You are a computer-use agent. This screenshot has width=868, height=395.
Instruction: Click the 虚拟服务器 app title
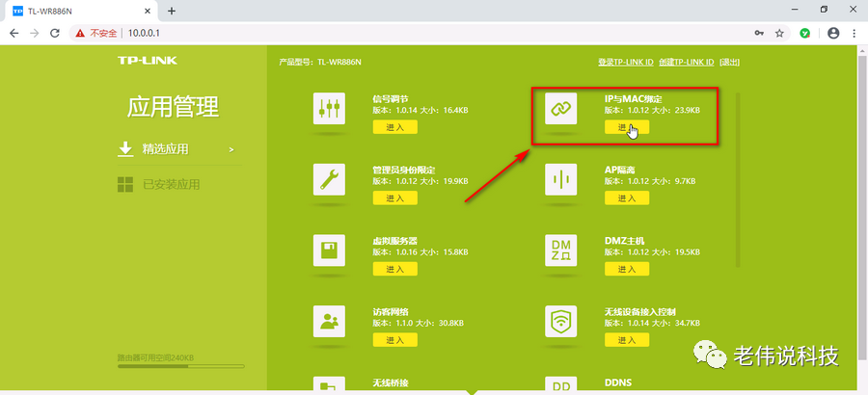pos(394,241)
